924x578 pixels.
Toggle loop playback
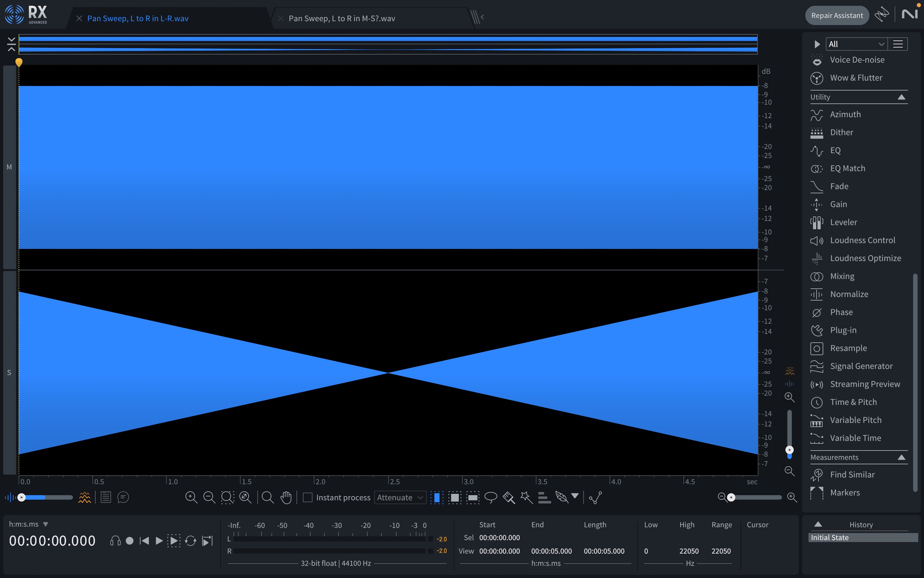click(191, 540)
